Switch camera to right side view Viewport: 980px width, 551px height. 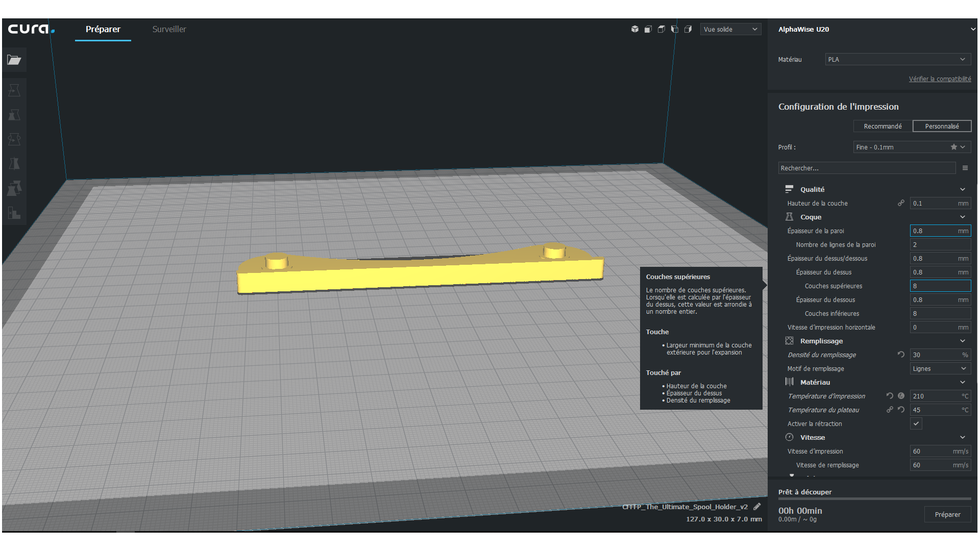688,29
